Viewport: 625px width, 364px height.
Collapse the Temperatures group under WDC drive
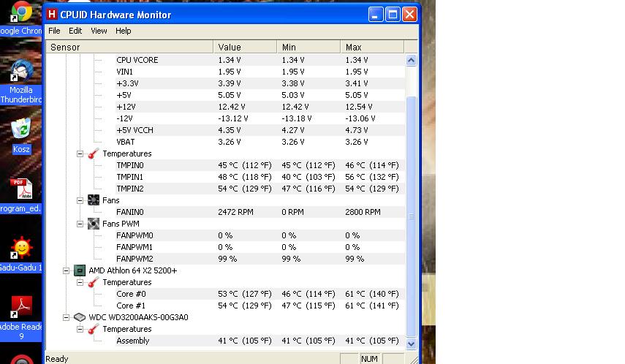(80, 329)
